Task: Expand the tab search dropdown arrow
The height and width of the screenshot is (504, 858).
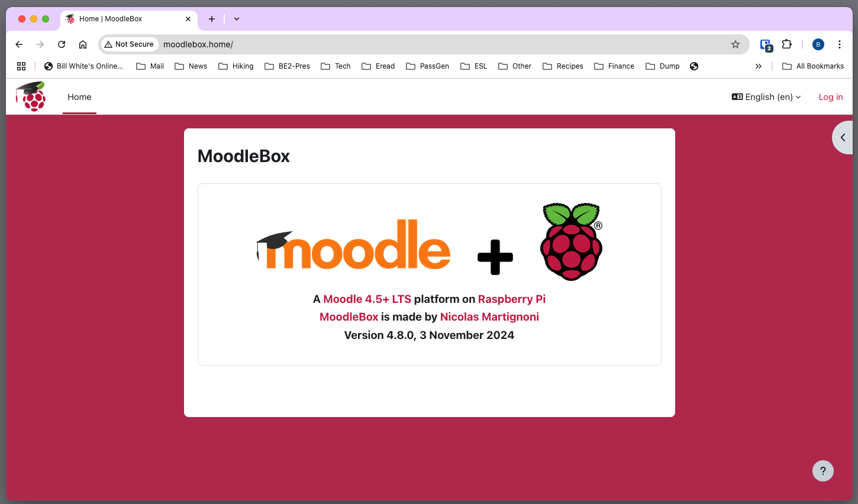Action: click(237, 19)
